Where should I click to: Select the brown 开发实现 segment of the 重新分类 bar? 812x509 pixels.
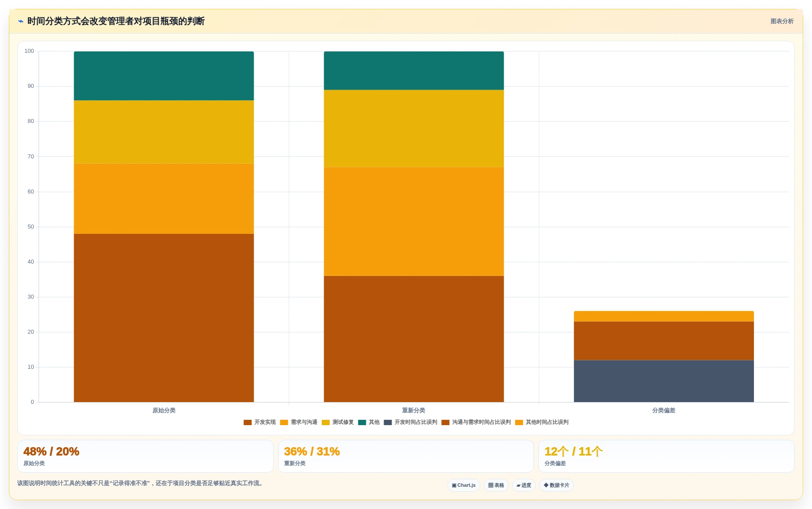pyautogui.click(x=414, y=339)
